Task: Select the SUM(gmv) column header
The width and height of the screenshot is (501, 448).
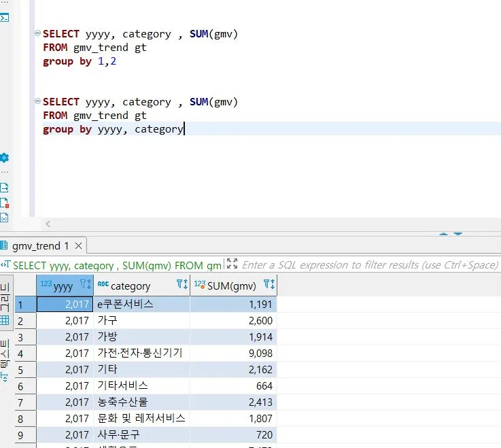Action: (234, 285)
